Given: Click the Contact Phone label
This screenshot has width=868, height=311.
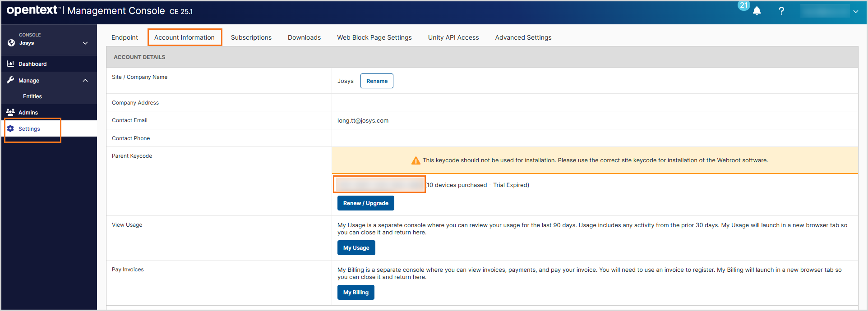Looking at the screenshot, I should pos(131,138).
